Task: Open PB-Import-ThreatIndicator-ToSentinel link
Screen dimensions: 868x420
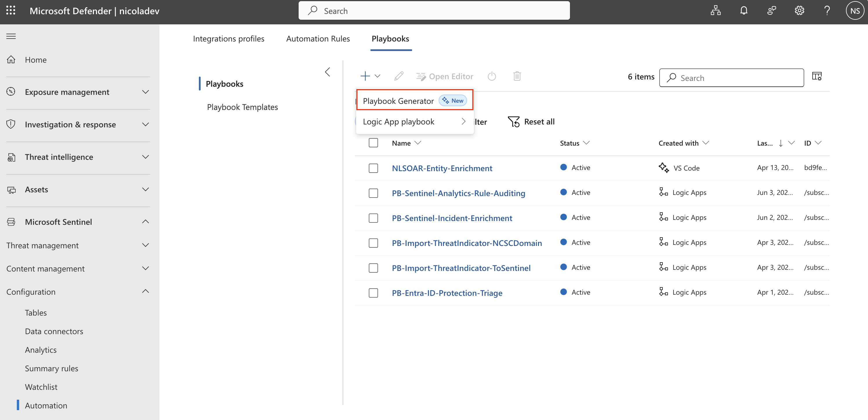Action: click(461, 268)
